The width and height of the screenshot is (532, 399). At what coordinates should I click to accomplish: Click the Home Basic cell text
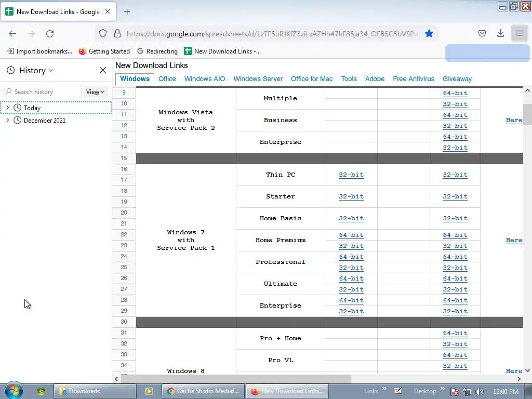pos(280,218)
